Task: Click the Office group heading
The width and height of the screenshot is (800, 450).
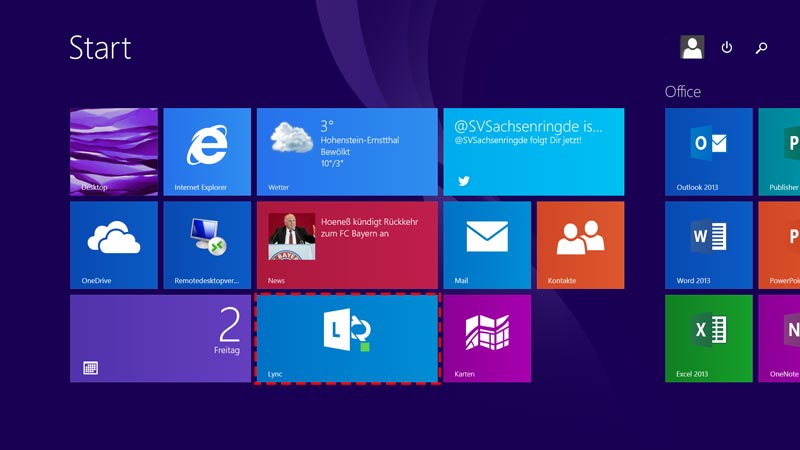Action: point(683,91)
